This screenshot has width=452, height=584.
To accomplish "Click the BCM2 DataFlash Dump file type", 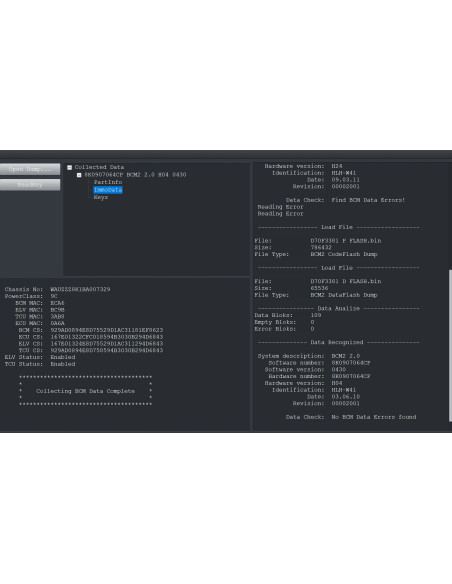I will [344, 295].
